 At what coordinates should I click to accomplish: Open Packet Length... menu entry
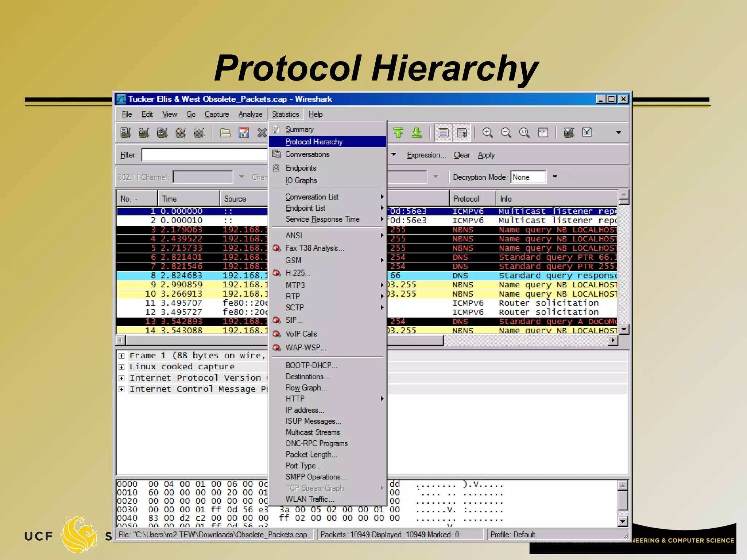(x=328, y=455)
